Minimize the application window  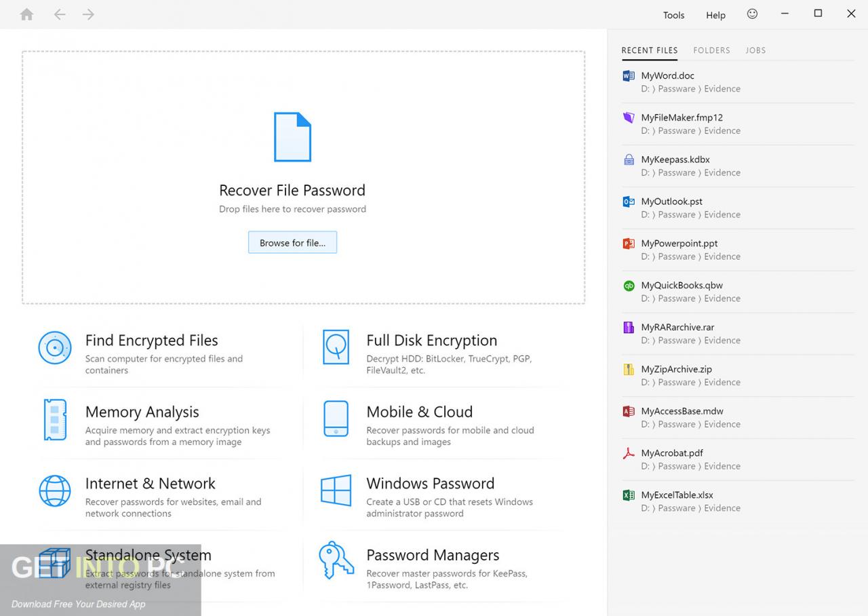pyautogui.click(x=785, y=14)
